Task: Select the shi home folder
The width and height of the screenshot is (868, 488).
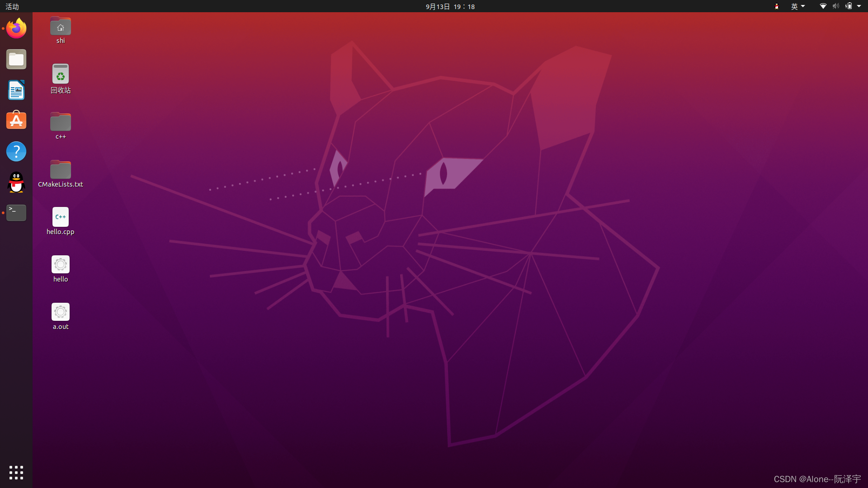Action: [x=61, y=27]
